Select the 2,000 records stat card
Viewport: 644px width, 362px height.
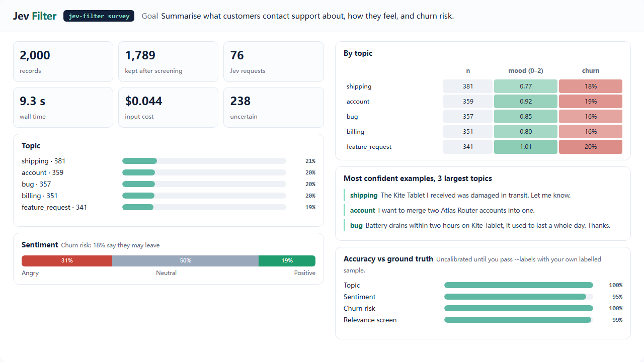[63, 61]
